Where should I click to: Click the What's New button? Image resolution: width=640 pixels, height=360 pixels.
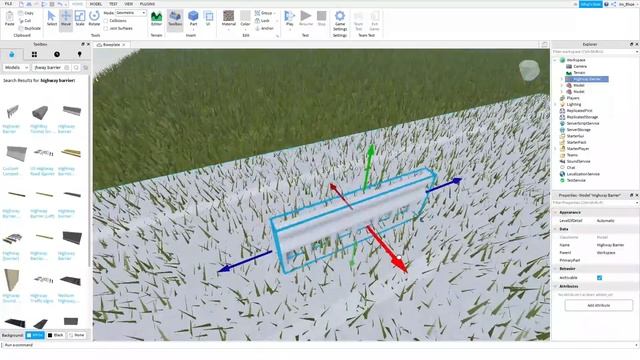click(x=591, y=4)
